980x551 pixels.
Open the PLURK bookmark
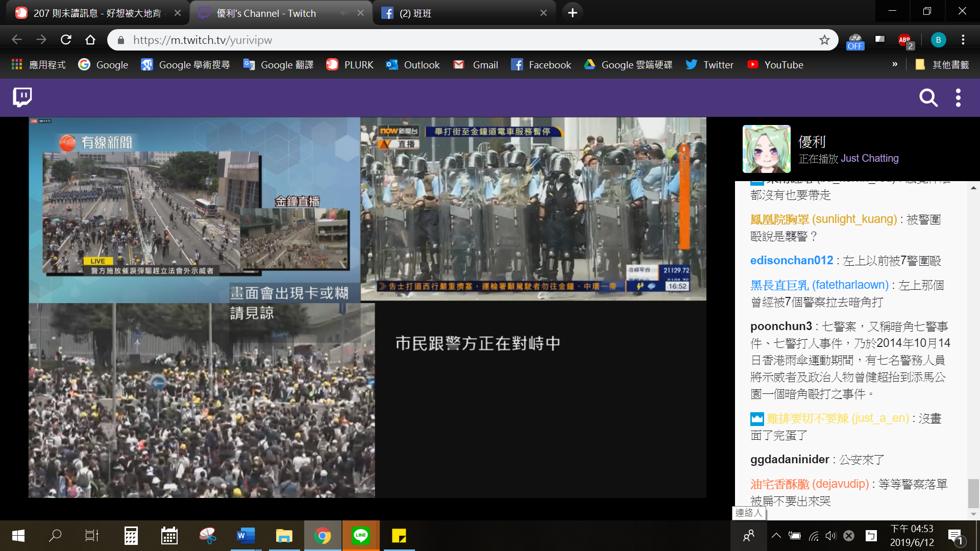[x=350, y=65]
